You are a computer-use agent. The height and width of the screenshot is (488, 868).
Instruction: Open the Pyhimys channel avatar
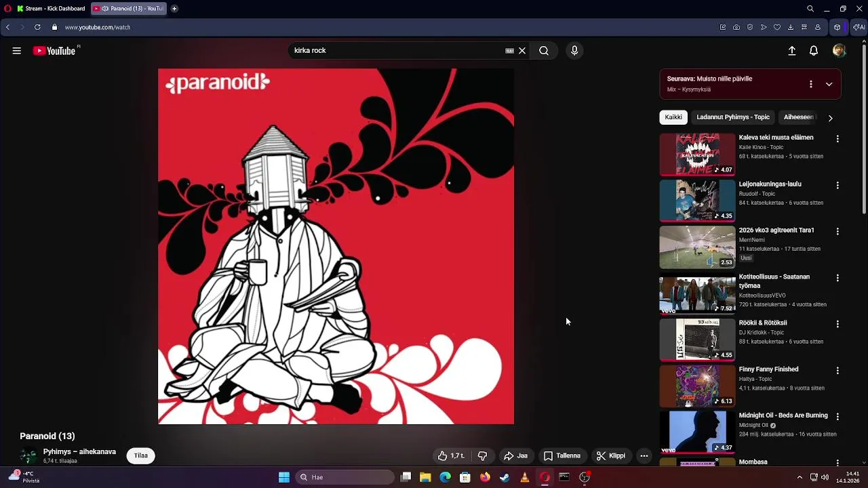[28, 456]
